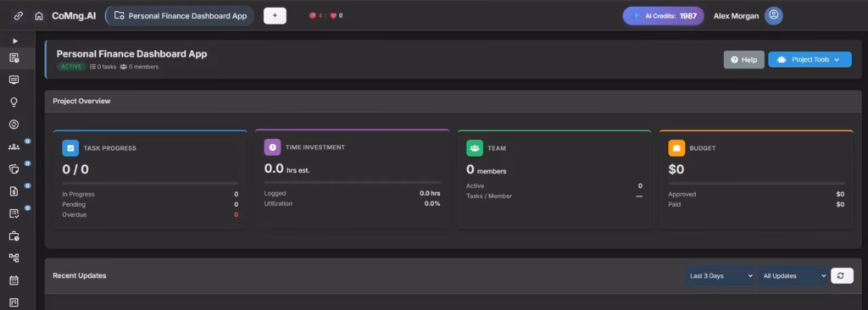Click the In Progress row in Task Progress
Screen dimensions: 868x310
(150, 194)
